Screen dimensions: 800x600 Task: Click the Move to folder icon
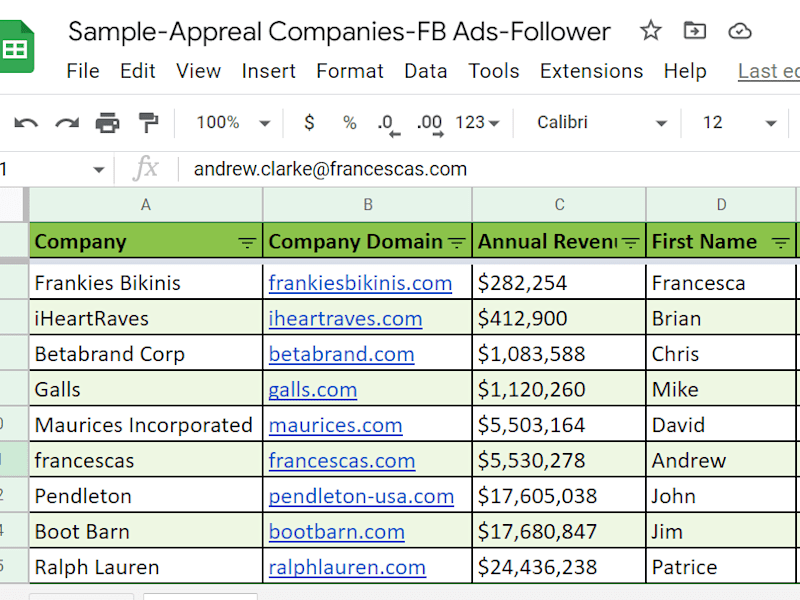pos(695,31)
